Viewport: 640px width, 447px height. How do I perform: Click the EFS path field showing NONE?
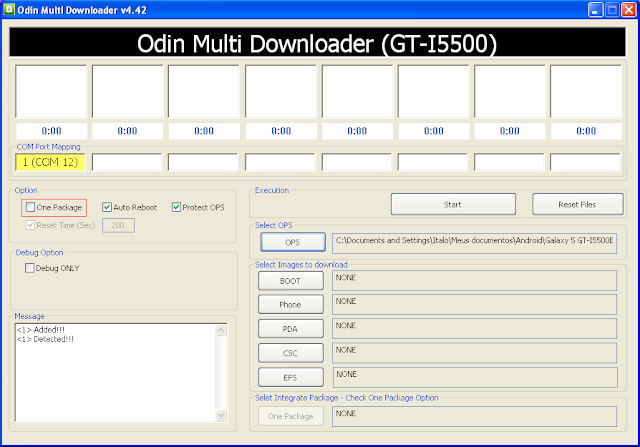pos(475,378)
